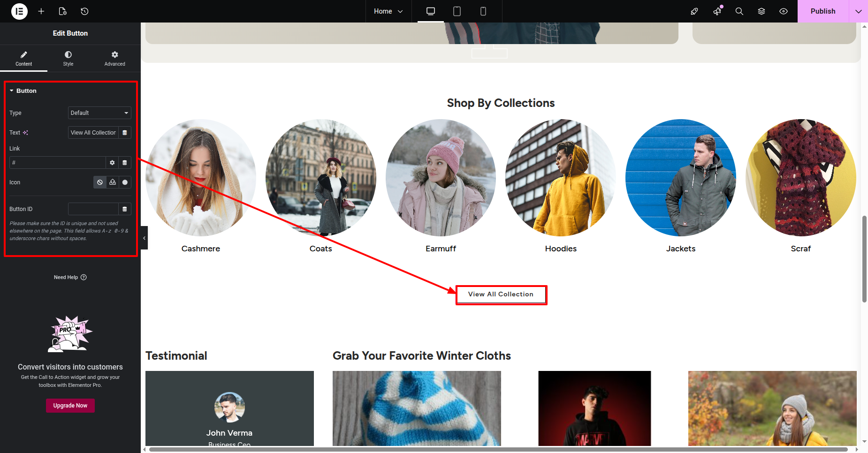
Task: Click the Elementor logo icon
Action: click(19, 11)
